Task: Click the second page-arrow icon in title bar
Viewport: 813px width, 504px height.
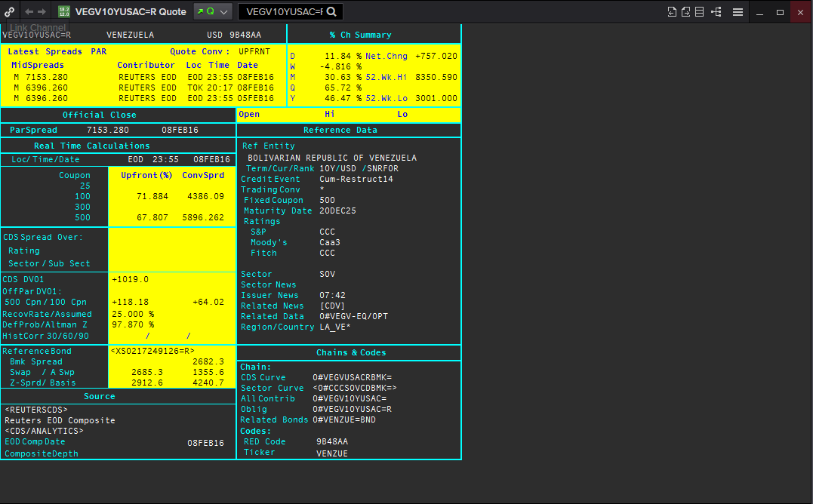Action: coord(685,11)
